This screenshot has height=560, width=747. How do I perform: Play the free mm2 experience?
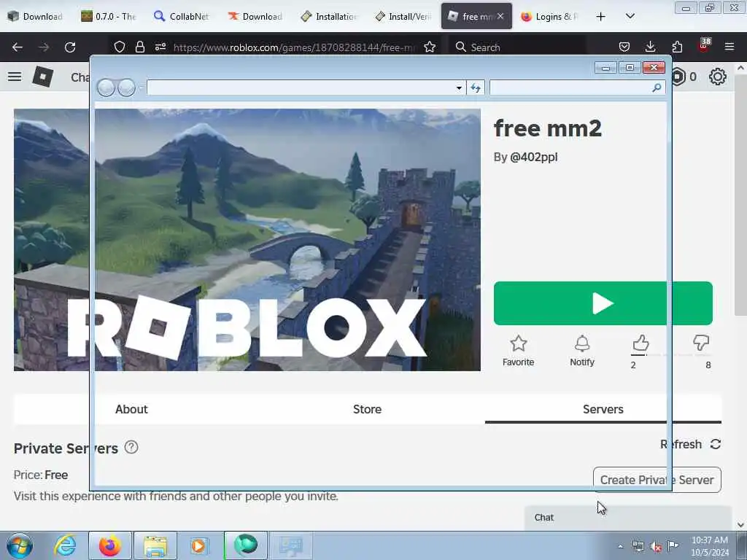[603, 303]
